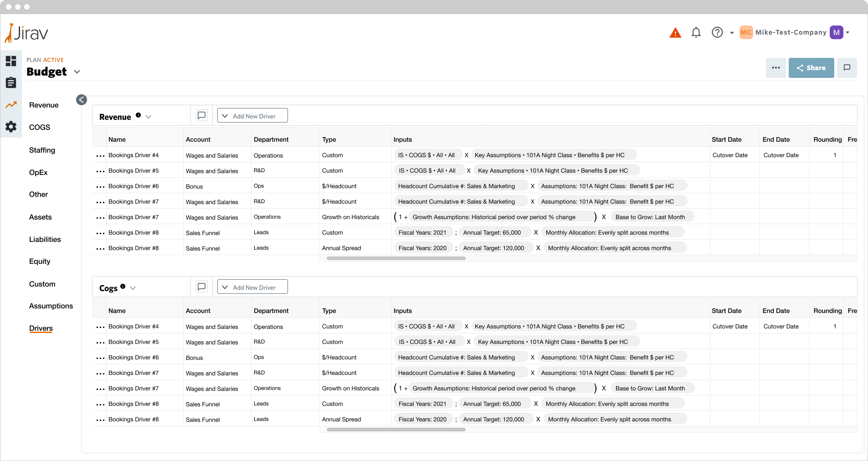Select Assumptions in the side menu
Viewport: 868px width, 461px height.
(x=51, y=306)
